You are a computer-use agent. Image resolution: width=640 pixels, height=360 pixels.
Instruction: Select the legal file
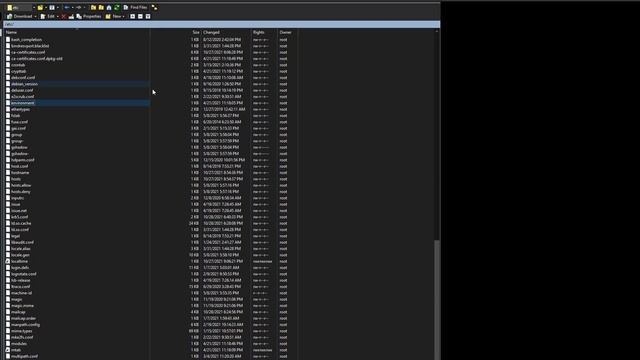(16, 236)
